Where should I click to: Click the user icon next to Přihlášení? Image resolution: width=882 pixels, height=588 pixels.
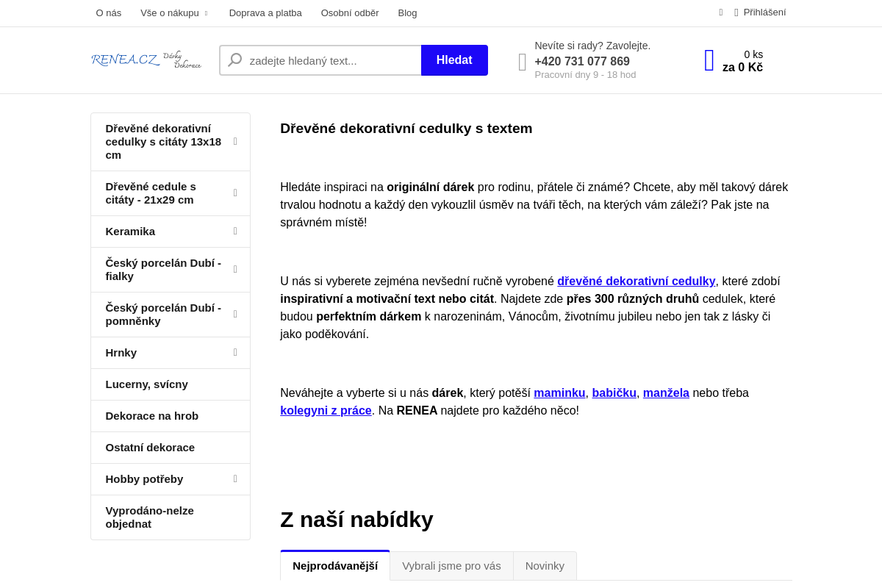click(x=736, y=12)
